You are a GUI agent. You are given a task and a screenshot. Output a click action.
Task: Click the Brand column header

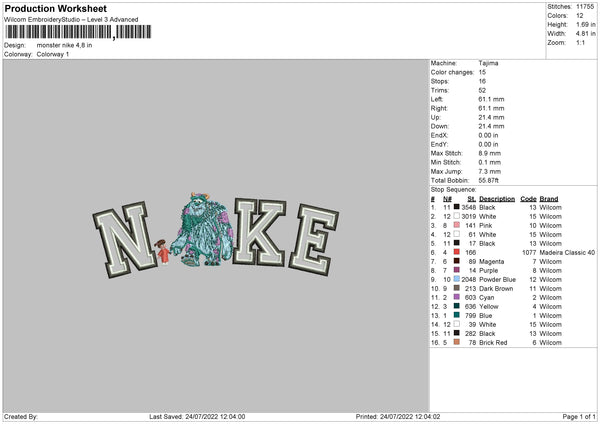point(549,199)
